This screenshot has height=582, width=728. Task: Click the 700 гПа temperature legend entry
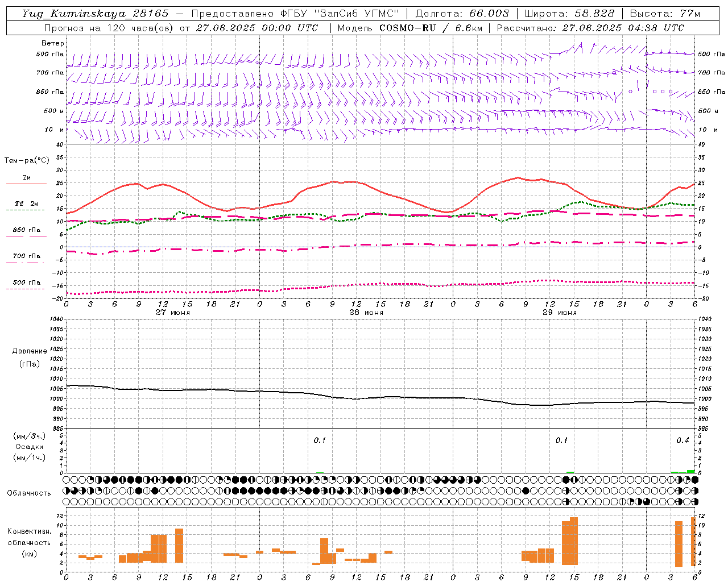27,256
